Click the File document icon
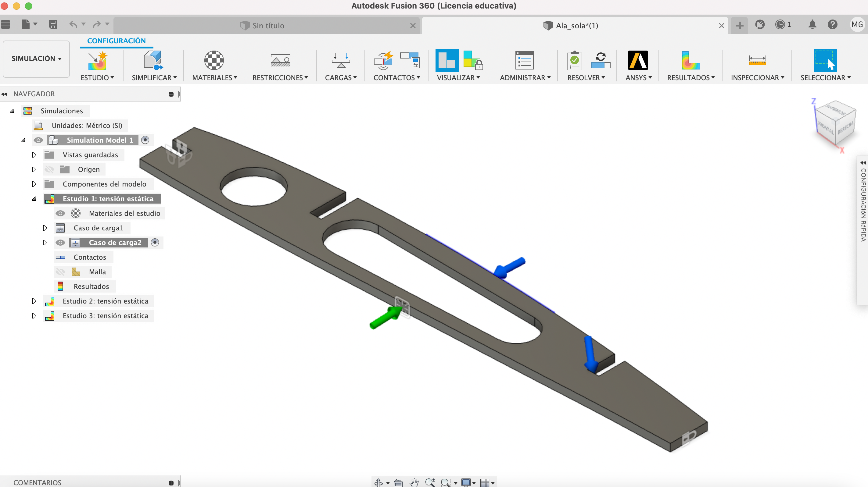 [26, 25]
